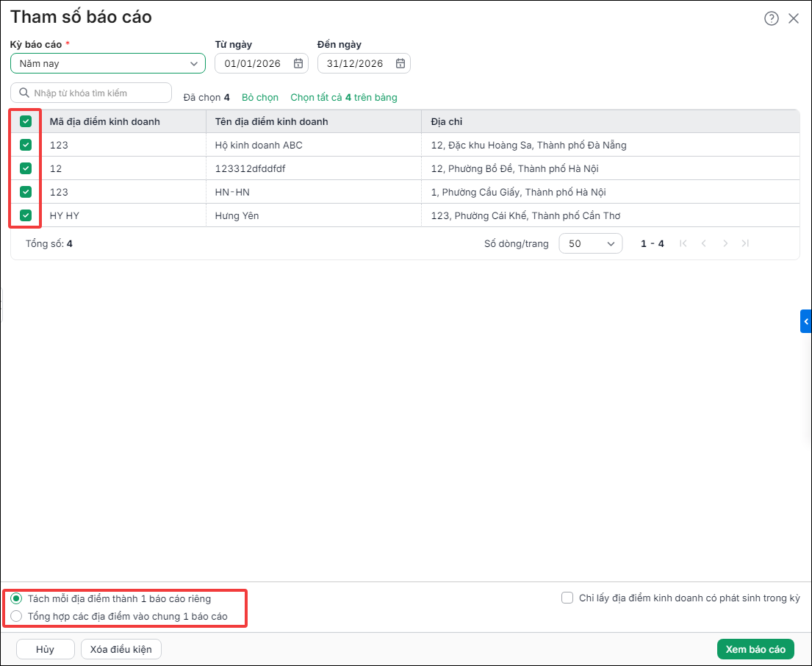Open the Từ ngày calendar picker icon
The height and width of the screenshot is (666, 812).
(x=298, y=63)
